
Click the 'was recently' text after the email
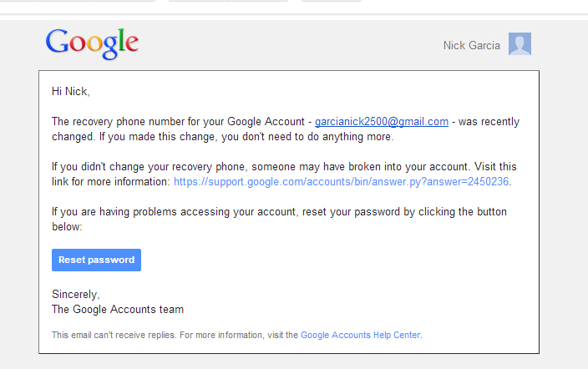click(x=491, y=121)
